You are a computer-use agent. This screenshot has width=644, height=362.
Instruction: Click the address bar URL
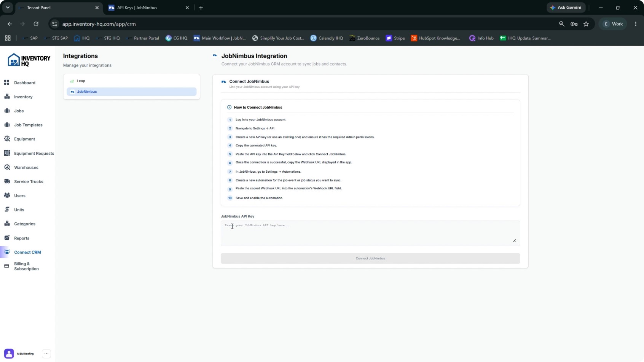coord(99,24)
